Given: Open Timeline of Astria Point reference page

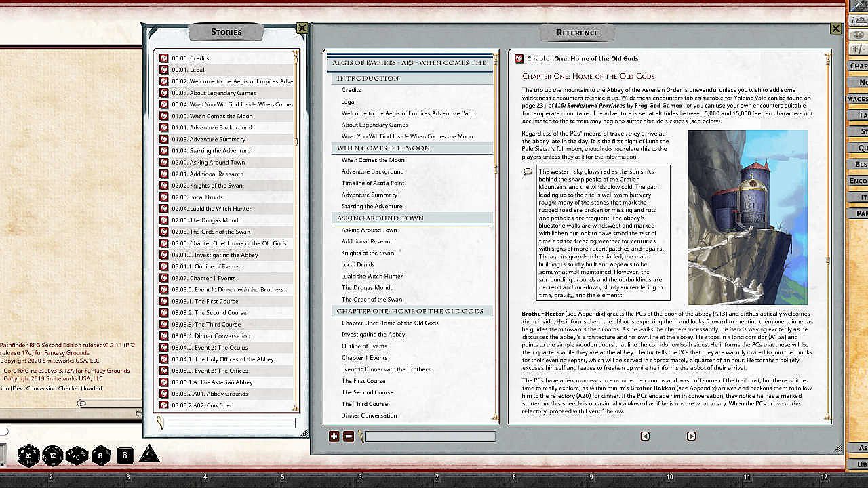Looking at the screenshot, I should [x=373, y=183].
